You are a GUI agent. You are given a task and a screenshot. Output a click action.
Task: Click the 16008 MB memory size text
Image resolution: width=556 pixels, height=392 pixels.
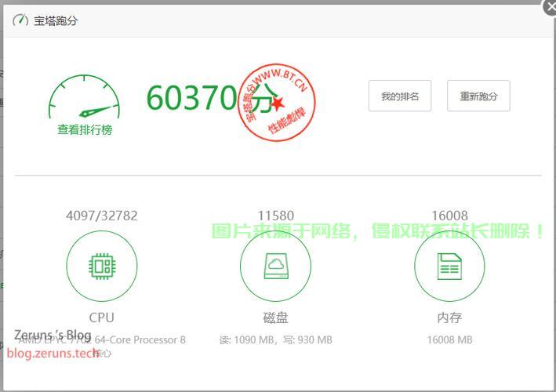click(x=449, y=339)
